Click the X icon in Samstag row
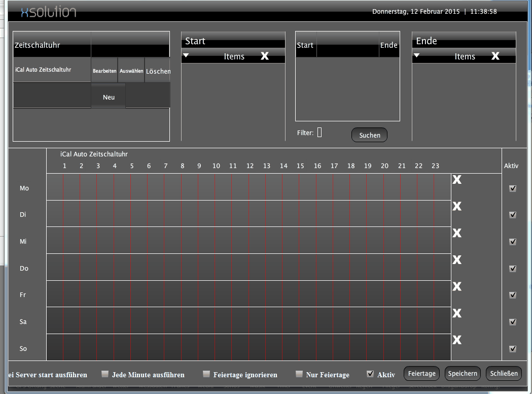The image size is (532, 394). [457, 313]
